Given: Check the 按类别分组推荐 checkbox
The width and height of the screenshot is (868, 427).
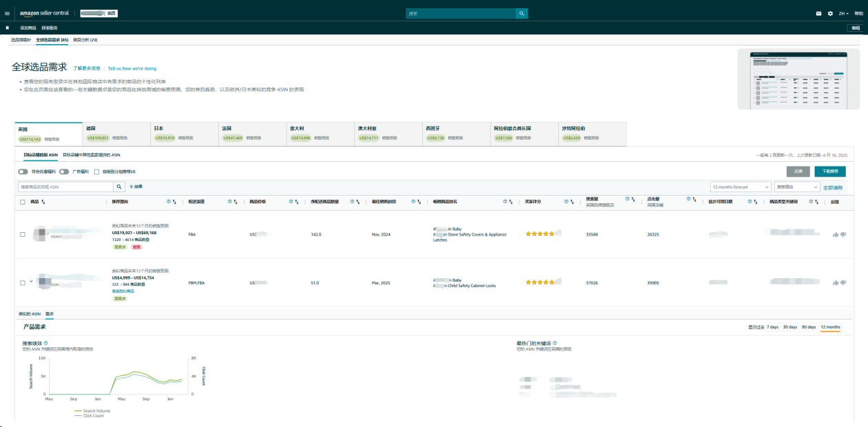Looking at the screenshot, I should [x=97, y=171].
